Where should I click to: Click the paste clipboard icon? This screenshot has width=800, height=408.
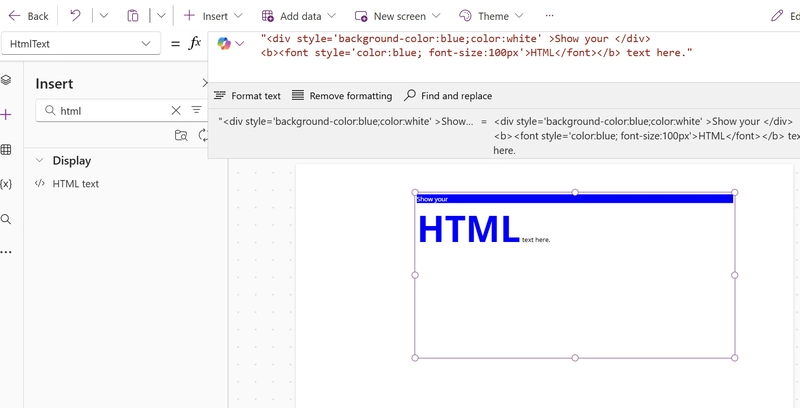(x=133, y=16)
